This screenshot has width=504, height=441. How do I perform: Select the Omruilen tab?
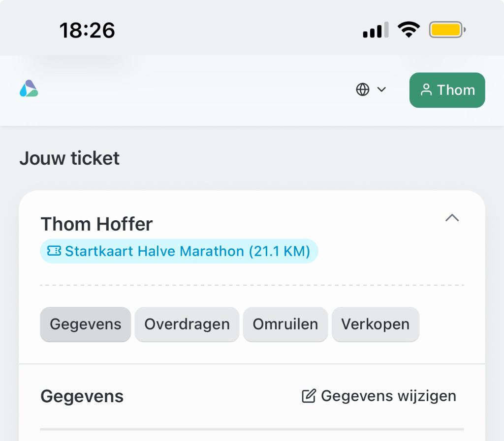(285, 324)
